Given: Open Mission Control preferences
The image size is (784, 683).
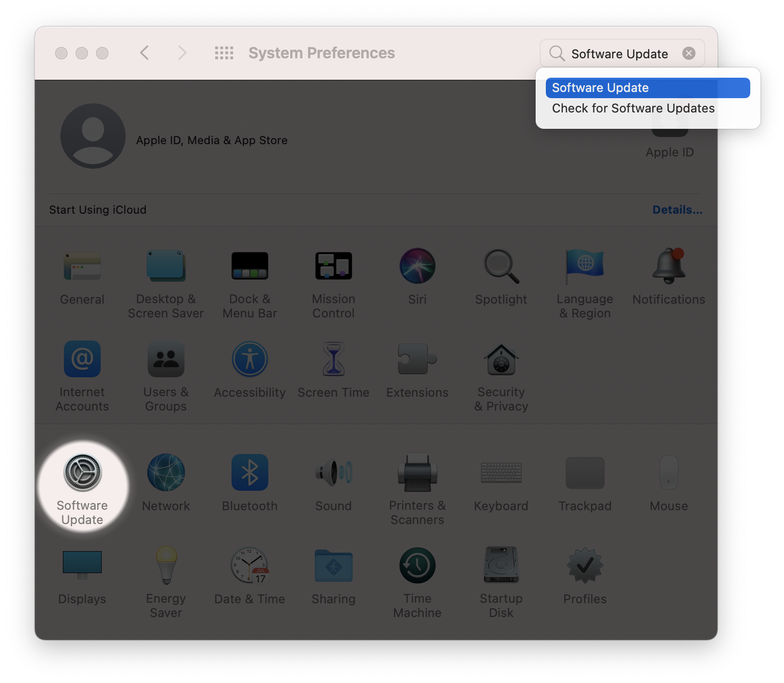Looking at the screenshot, I should [333, 284].
